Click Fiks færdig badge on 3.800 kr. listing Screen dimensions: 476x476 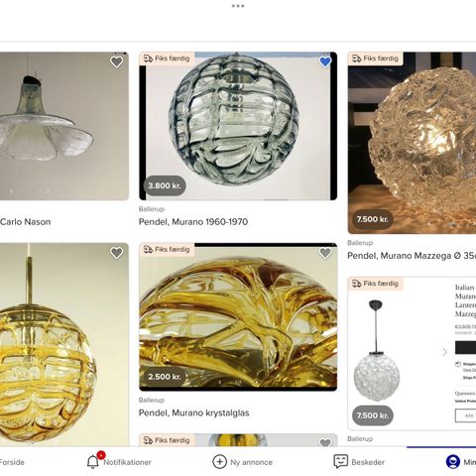click(x=167, y=59)
